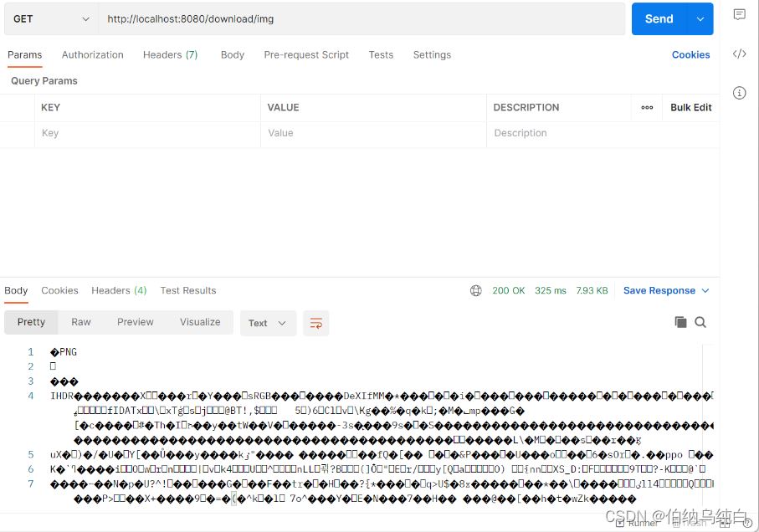
Task: Click the column options three-dots icon
Action: tap(647, 107)
